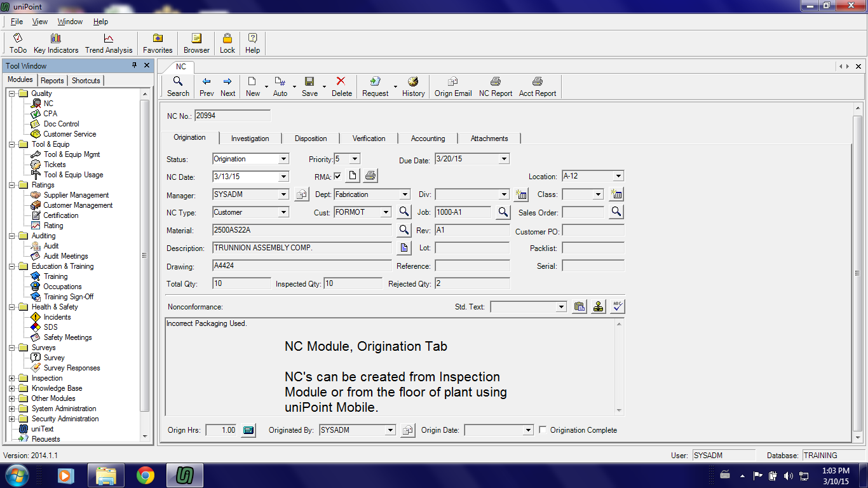Image resolution: width=868 pixels, height=488 pixels.
Task: Click into the Nonconformance text area
Action: pyautogui.click(x=390, y=367)
